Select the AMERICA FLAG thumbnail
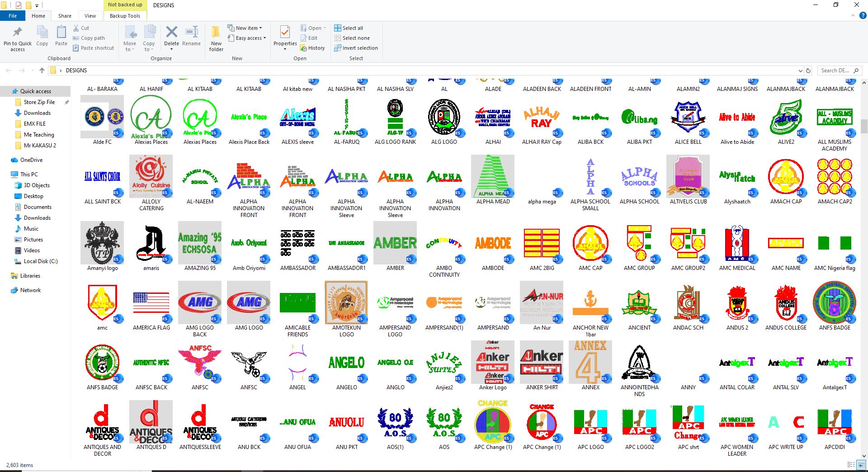The width and height of the screenshot is (868, 472). tap(151, 302)
